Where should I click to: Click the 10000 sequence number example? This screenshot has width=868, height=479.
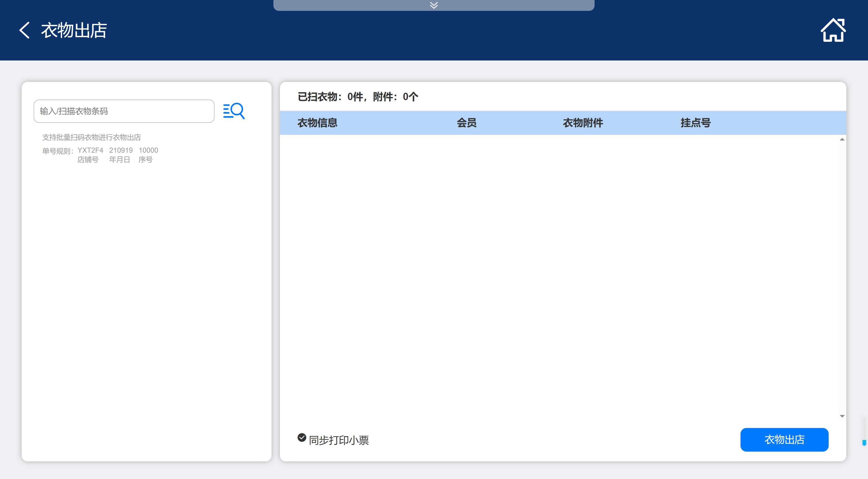pyautogui.click(x=148, y=150)
